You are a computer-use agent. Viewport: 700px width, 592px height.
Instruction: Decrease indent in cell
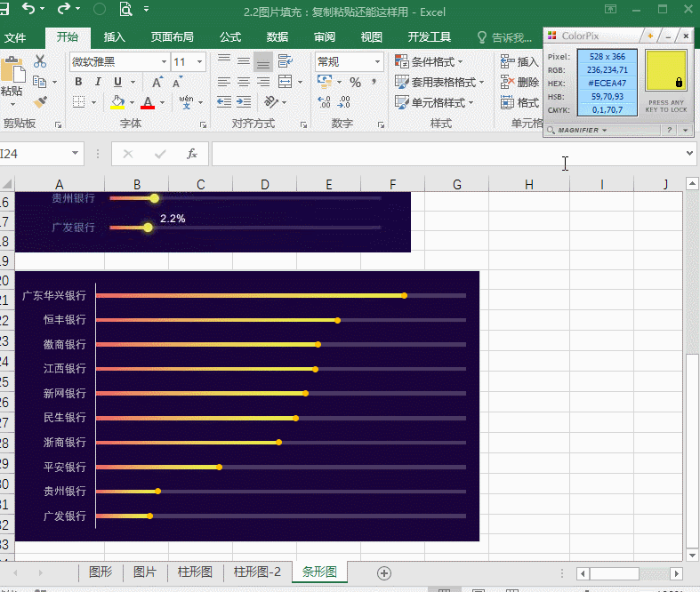click(x=224, y=102)
